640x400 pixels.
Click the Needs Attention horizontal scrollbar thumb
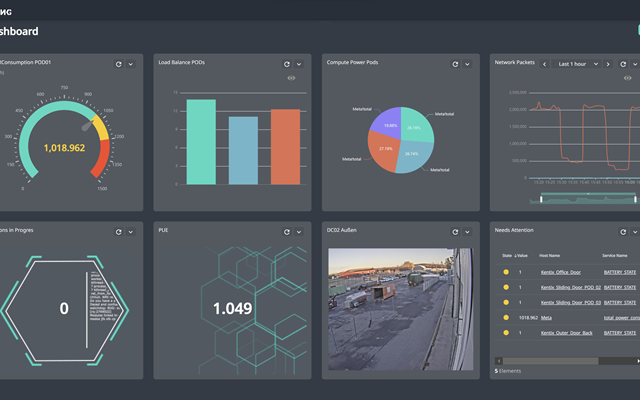point(550,361)
